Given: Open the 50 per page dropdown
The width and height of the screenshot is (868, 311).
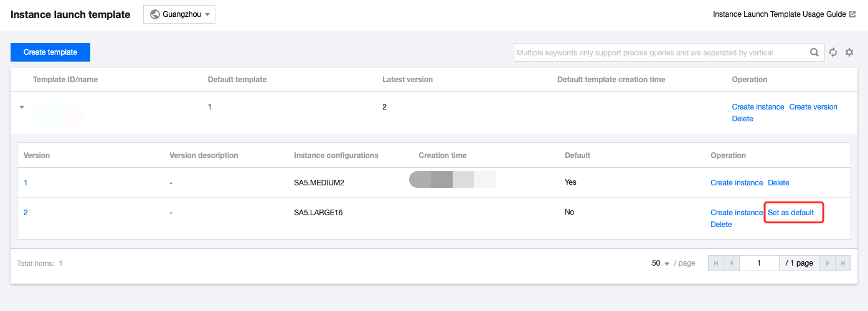Looking at the screenshot, I should point(660,263).
